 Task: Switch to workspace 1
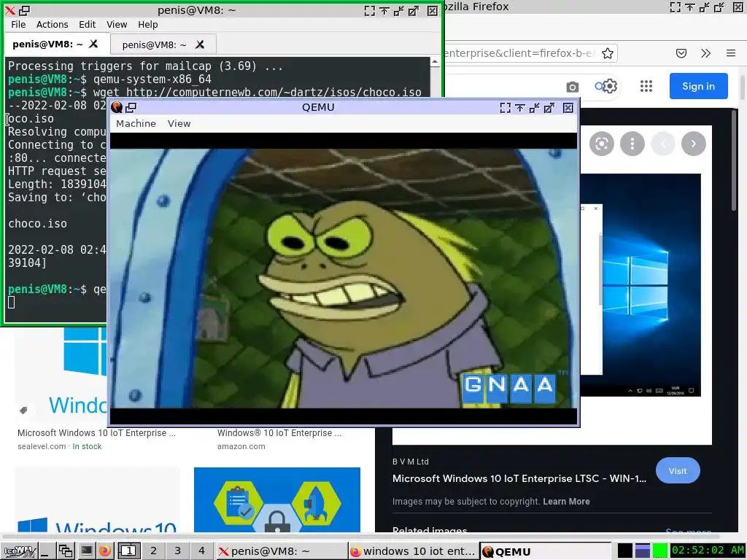128,551
